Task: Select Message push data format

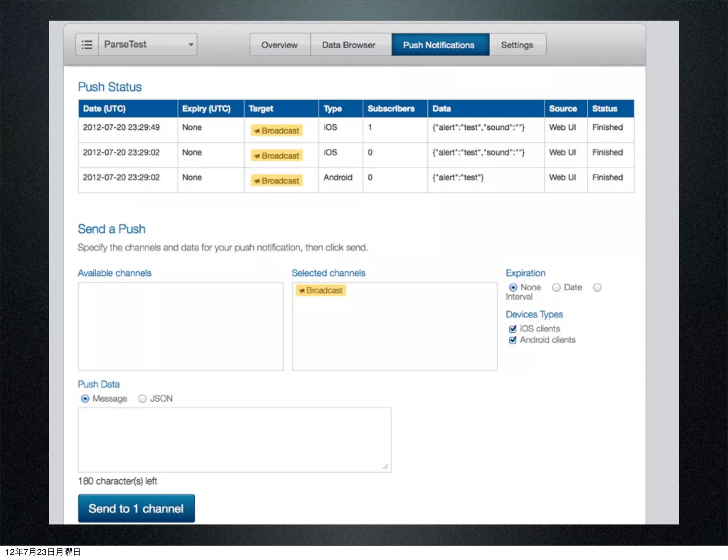Action: coord(85,399)
